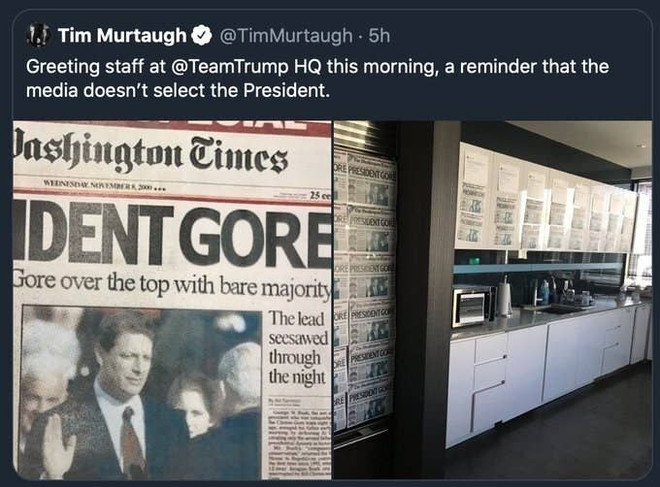The height and width of the screenshot is (487, 660).
Task: Click the 5h tweet timestamp
Action: click(x=379, y=37)
